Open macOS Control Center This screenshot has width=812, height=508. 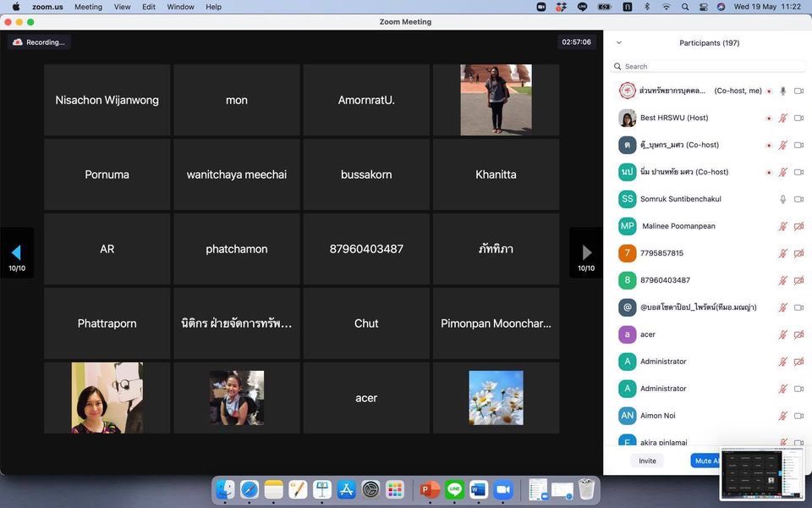[703, 7]
